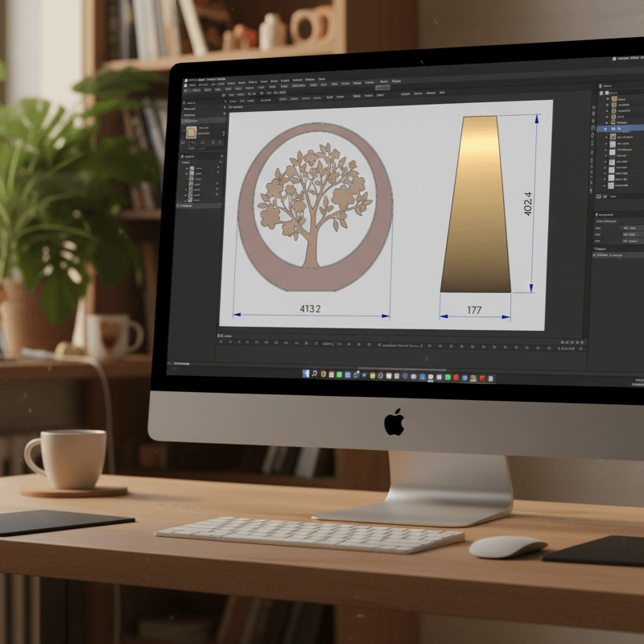Image resolution: width=644 pixels, height=644 pixels.
Task: Open the editor type dropdown at the timeline's left corner
Action: [x=216, y=337]
